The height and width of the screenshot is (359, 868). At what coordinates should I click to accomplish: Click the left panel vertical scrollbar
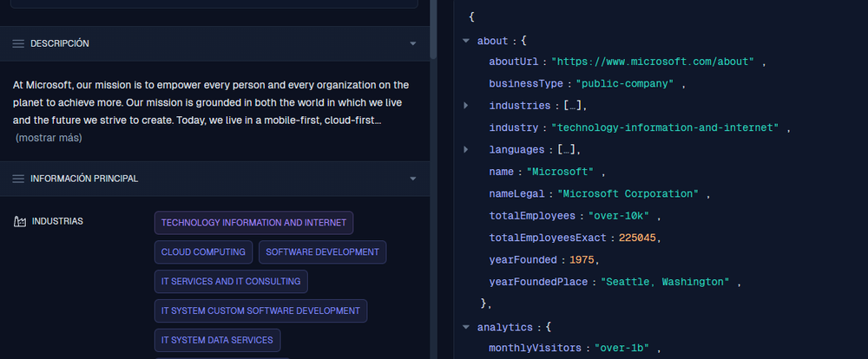(433, 29)
